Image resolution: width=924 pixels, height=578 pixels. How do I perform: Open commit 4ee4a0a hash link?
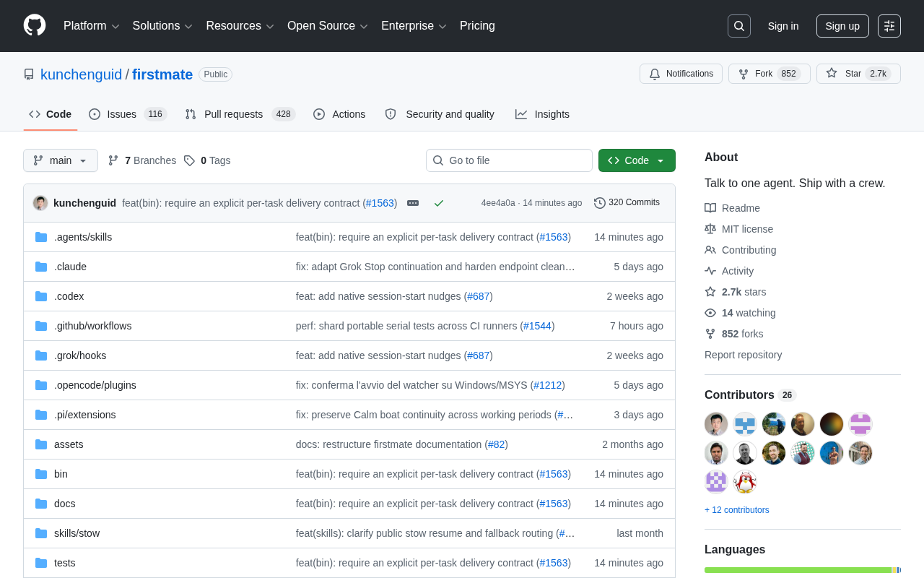click(x=498, y=203)
